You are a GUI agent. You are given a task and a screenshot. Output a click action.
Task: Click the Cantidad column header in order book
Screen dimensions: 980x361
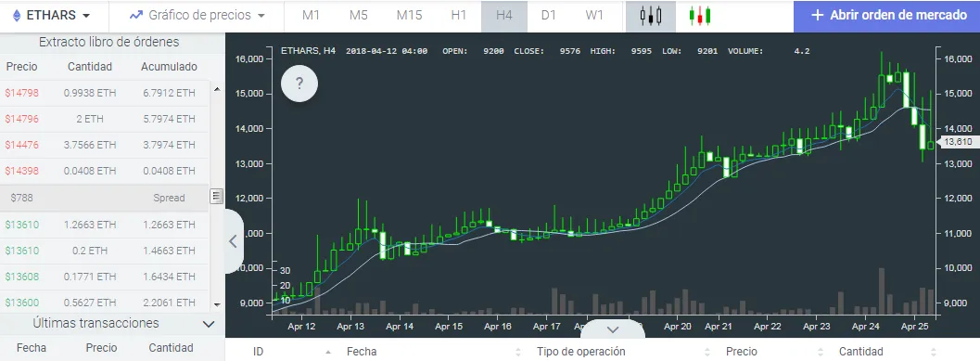pyautogui.click(x=90, y=66)
